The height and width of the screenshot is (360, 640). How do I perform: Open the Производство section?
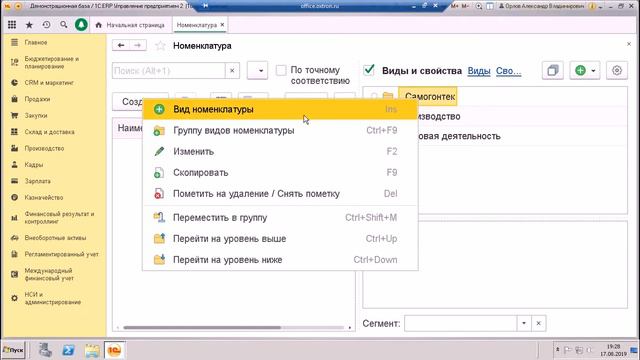[x=44, y=148]
